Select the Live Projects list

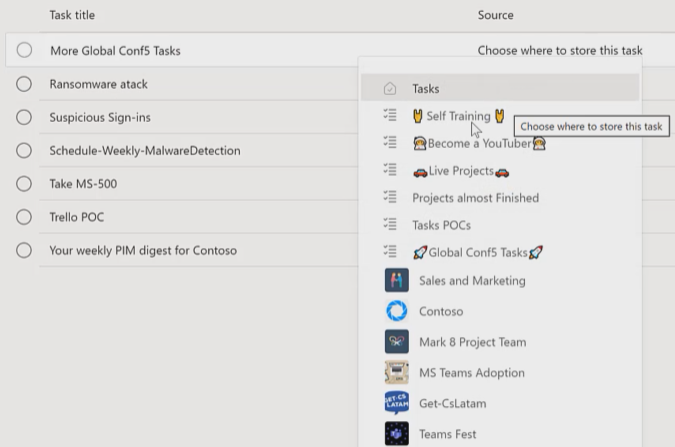pyautogui.click(x=500, y=171)
